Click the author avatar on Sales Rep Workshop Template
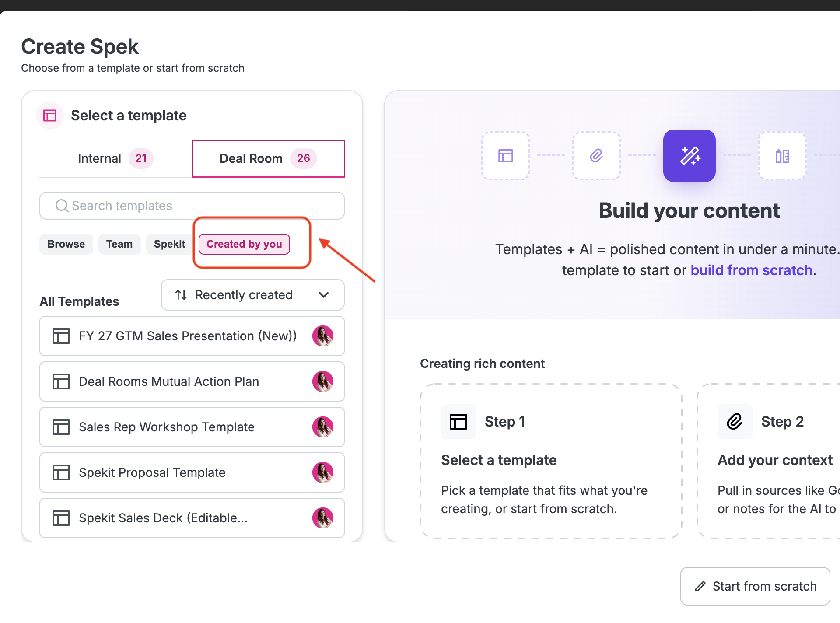 tap(323, 427)
